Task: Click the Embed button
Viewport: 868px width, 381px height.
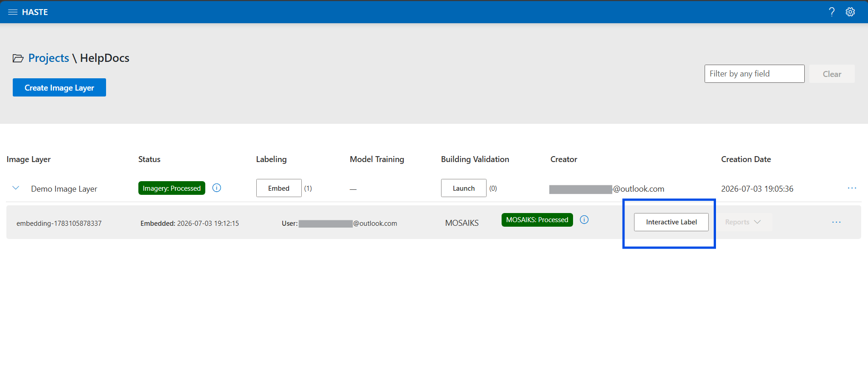Action: pyautogui.click(x=279, y=188)
